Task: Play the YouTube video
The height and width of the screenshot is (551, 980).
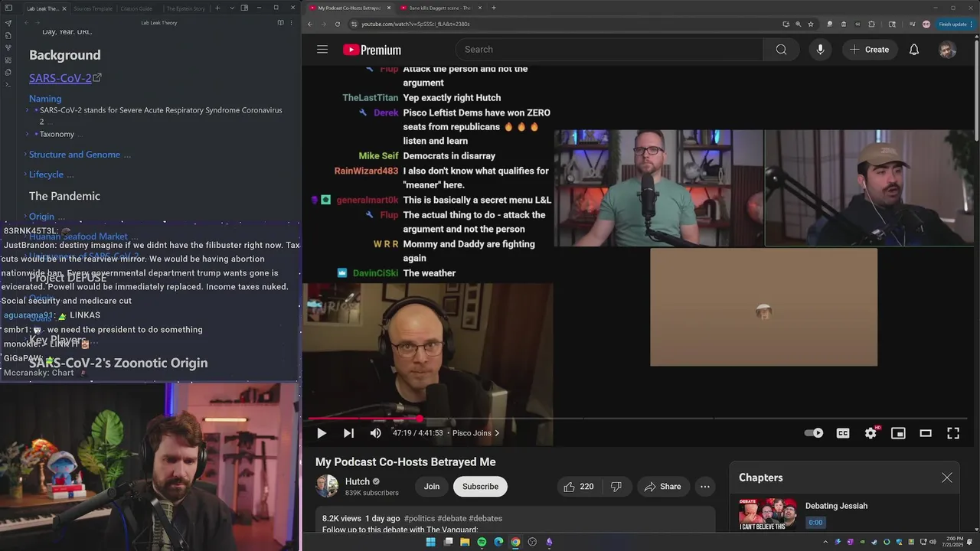Action: 322,433
